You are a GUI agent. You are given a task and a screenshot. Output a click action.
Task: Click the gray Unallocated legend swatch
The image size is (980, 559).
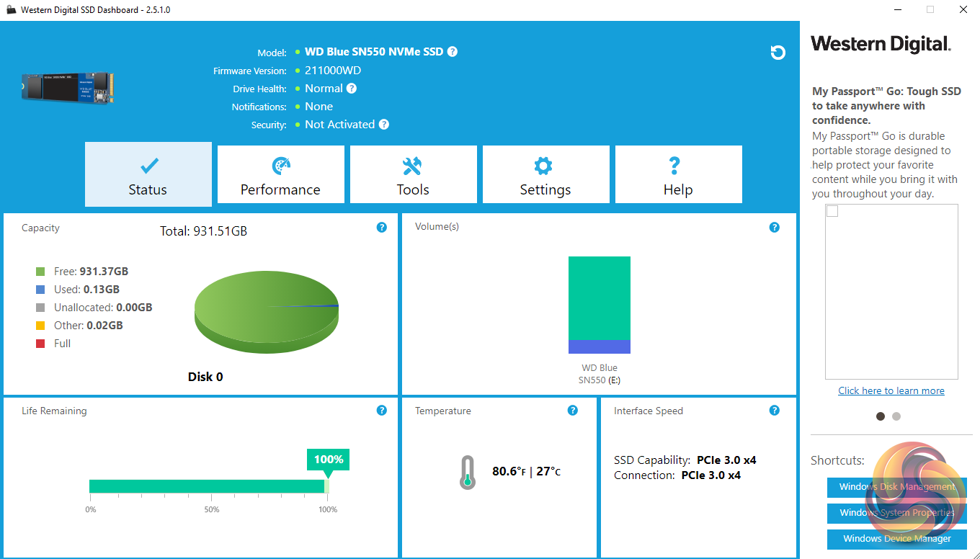tap(40, 308)
